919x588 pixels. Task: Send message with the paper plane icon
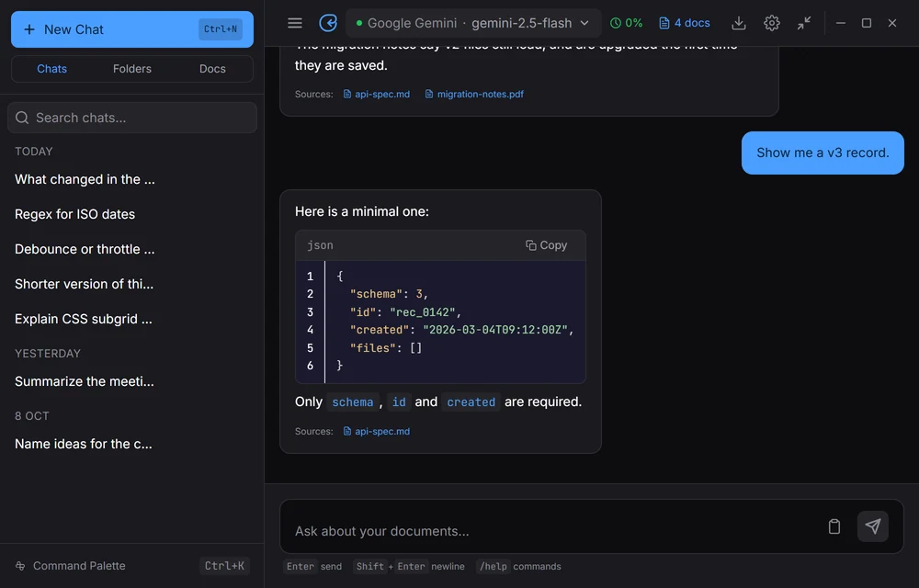coord(873,526)
